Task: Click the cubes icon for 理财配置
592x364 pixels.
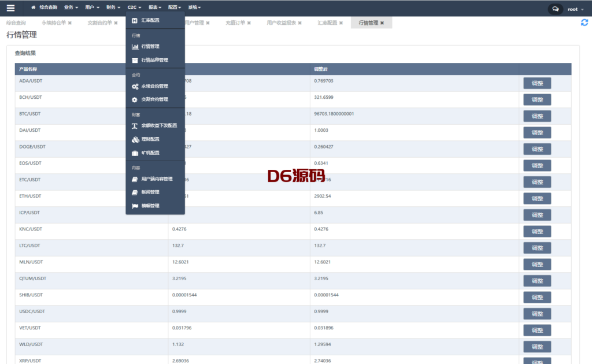Action: point(135,140)
